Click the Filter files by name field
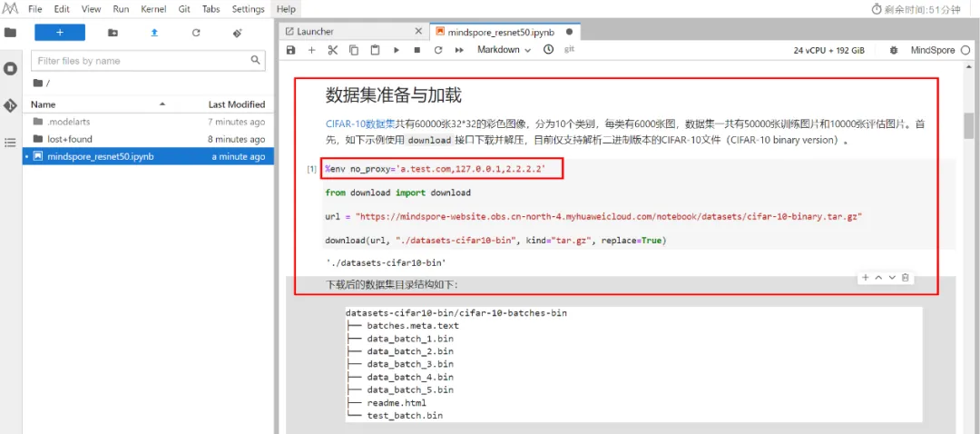This screenshot has height=434, width=980. click(x=142, y=61)
